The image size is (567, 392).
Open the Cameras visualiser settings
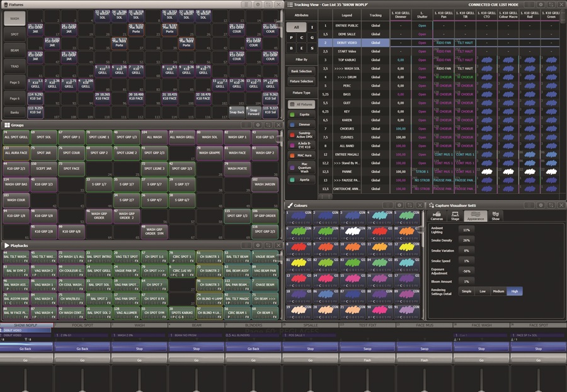click(437, 215)
